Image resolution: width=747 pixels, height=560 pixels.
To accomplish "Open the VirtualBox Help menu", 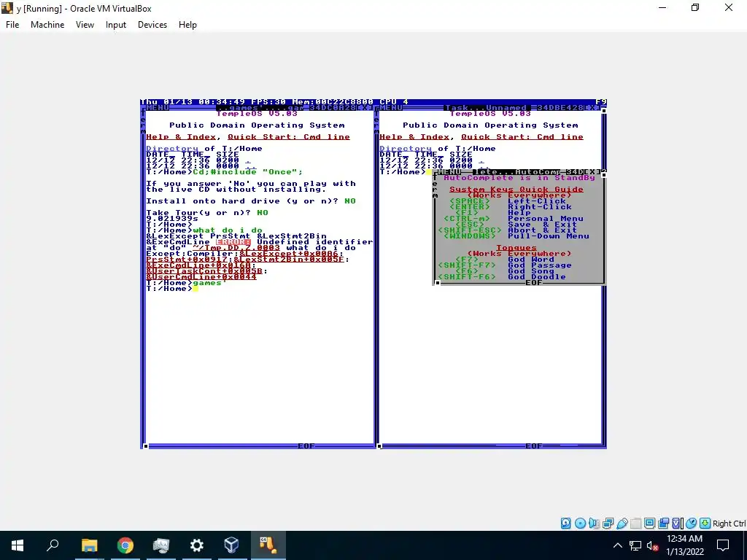I will tap(187, 25).
